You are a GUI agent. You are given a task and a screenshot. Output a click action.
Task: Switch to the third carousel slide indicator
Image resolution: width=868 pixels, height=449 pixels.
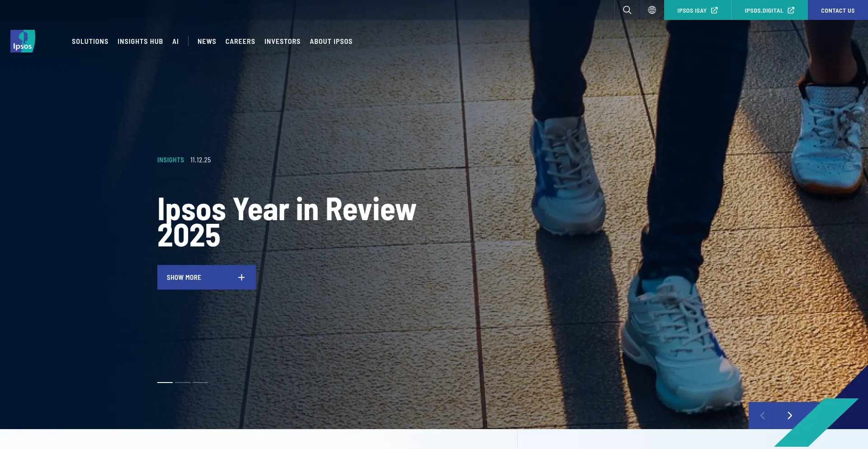(200, 383)
